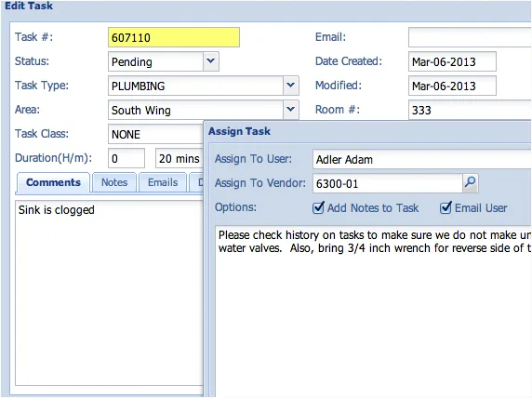532x398 pixels.
Task: Click the Assign To User field
Action: tap(422, 159)
